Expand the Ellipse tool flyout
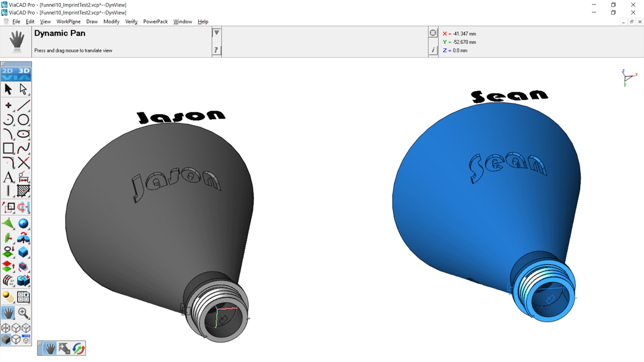644x362 pixels. pos(23,134)
